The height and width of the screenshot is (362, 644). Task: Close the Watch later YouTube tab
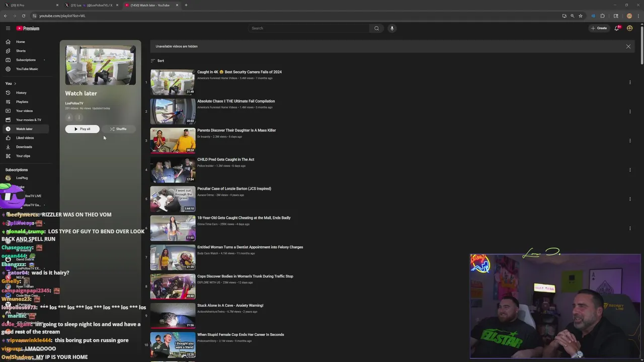(177, 5)
